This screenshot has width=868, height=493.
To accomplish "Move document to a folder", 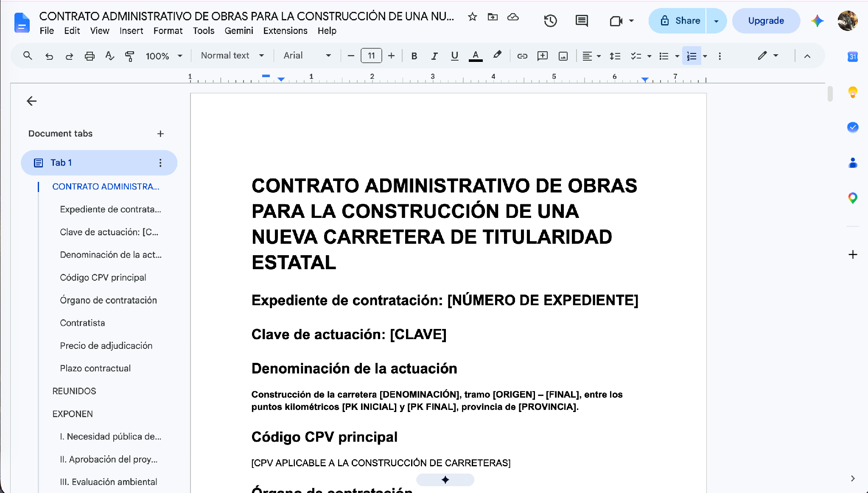I will (x=493, y=17).
